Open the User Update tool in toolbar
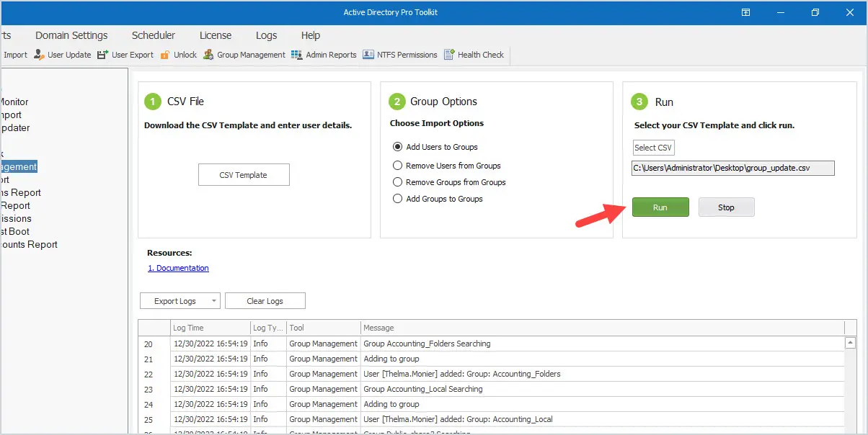This screenshot has height=435, width=868. tap(62, 55)
